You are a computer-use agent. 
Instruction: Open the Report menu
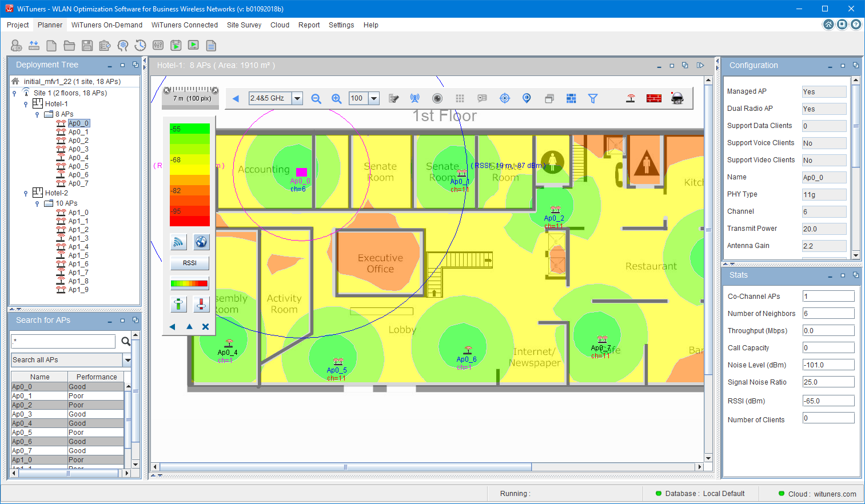pos(309,25)
